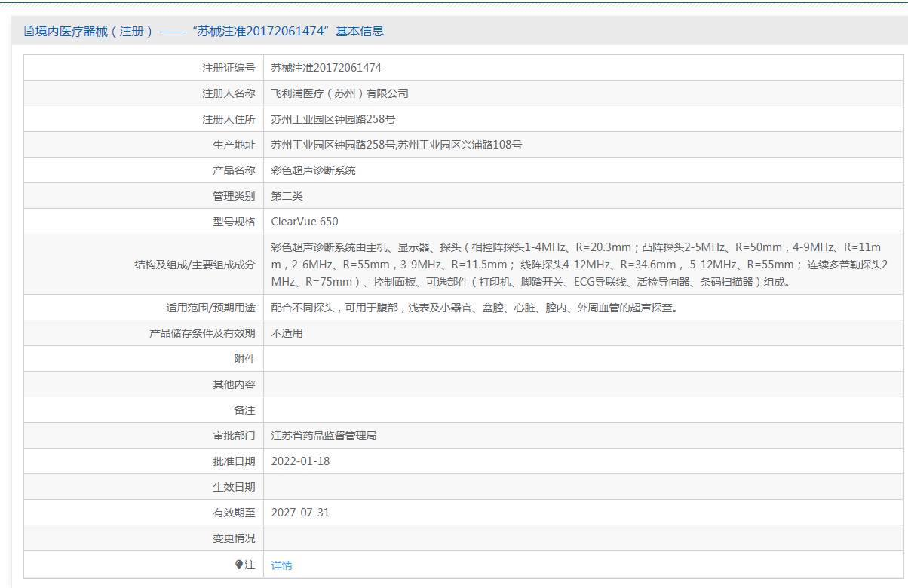Select product name 彩色超声诊断系统
This screenshot has height=588, width=908.
313,170
